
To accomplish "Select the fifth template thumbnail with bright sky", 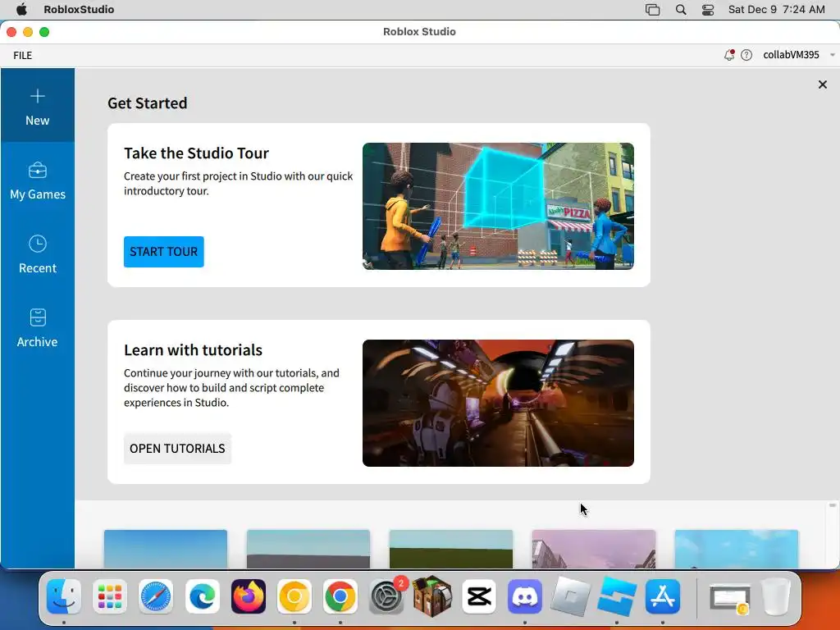I will (x=736, y=549).
